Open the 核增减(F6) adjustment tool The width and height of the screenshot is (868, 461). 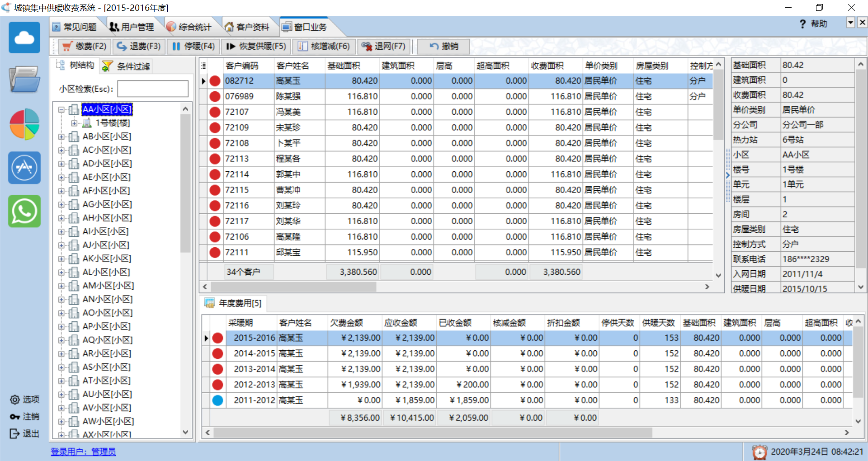[324, 46]
